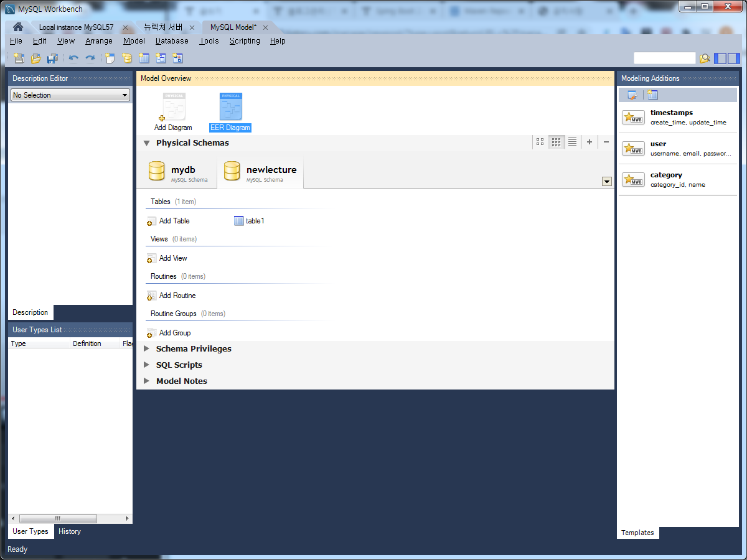Click the Open Model folder icon
Screen dimensions: 747x560
36,58
